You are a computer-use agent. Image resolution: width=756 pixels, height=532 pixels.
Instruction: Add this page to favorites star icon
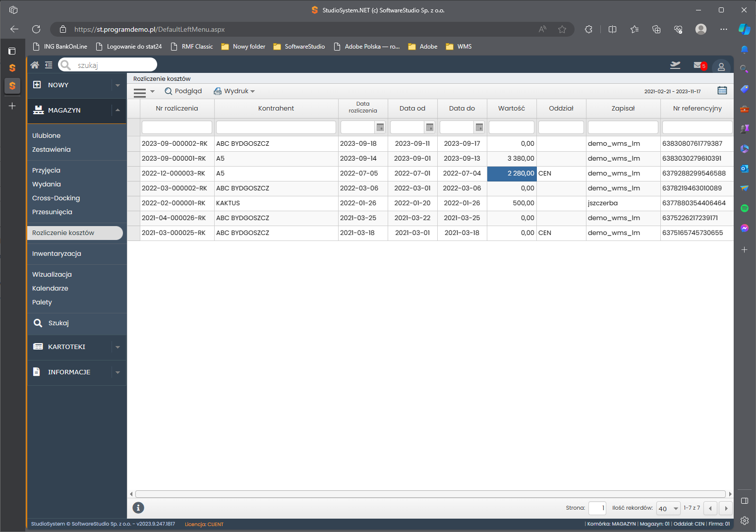click(562, 29)
